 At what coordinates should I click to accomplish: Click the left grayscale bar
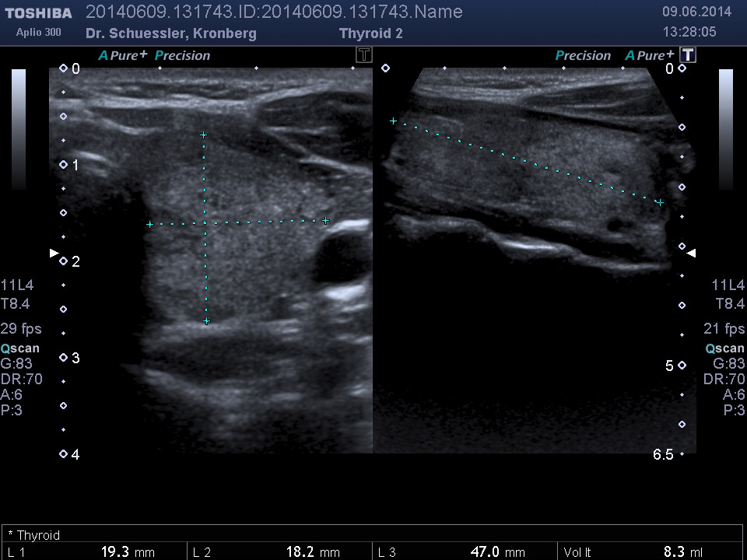pyautogui.click(x=19, y=129)
